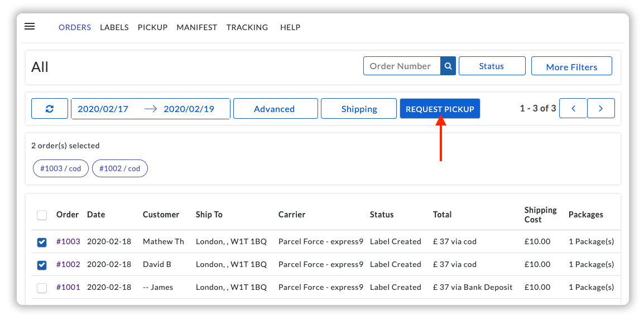
Task: Open the hamburger menu icon
Action: (30, 26)
